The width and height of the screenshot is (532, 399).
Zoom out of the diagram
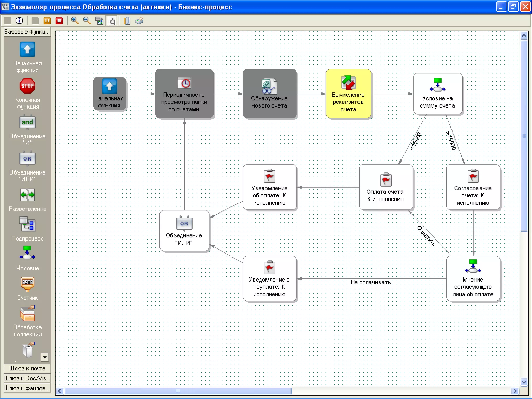tap(87, 21)
